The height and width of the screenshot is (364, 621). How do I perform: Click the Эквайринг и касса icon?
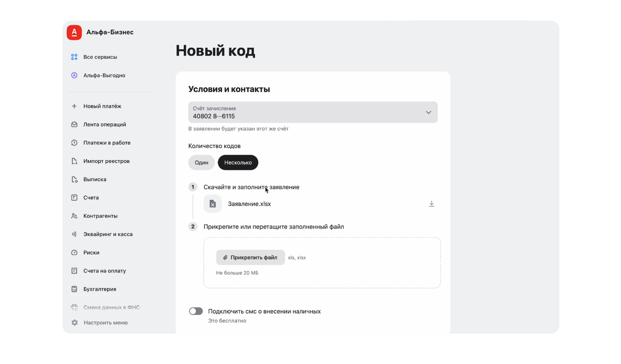click(74, 234)
